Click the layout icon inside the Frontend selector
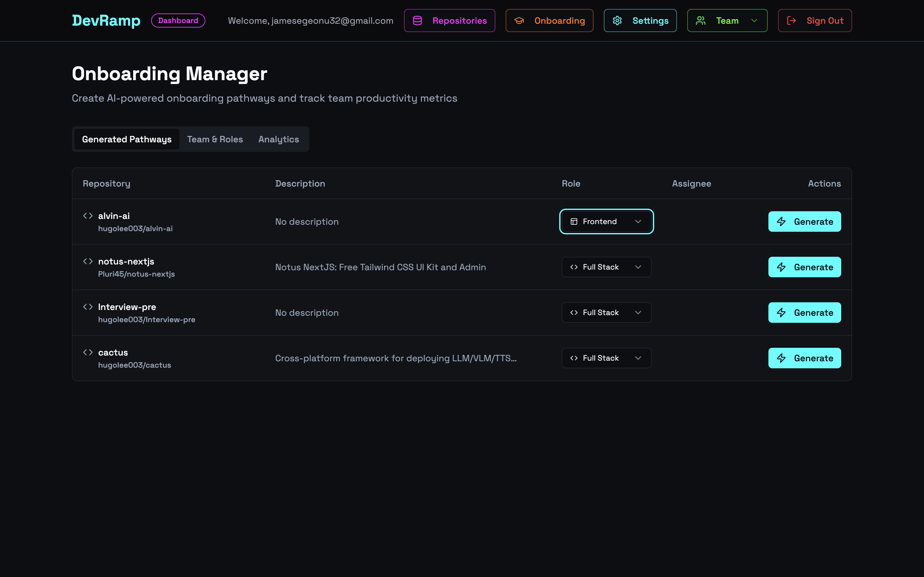This screenshot has width=924, height=577. 574,221
